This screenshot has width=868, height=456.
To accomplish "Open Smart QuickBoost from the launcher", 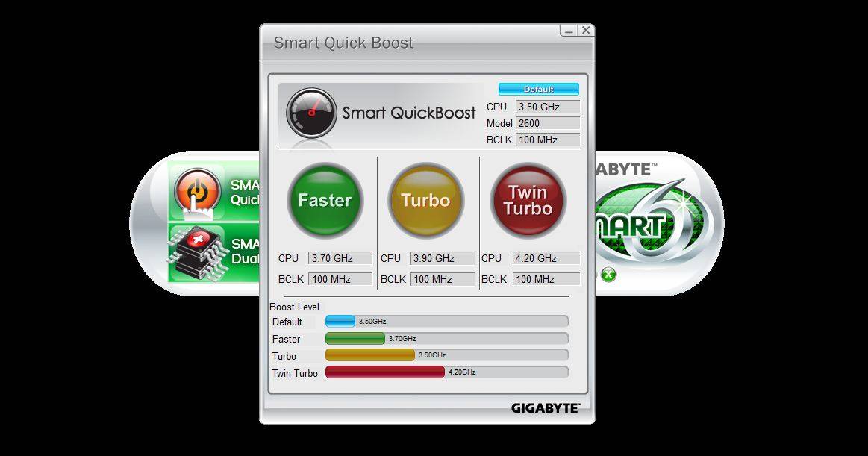I will click(x=197, y=193).
